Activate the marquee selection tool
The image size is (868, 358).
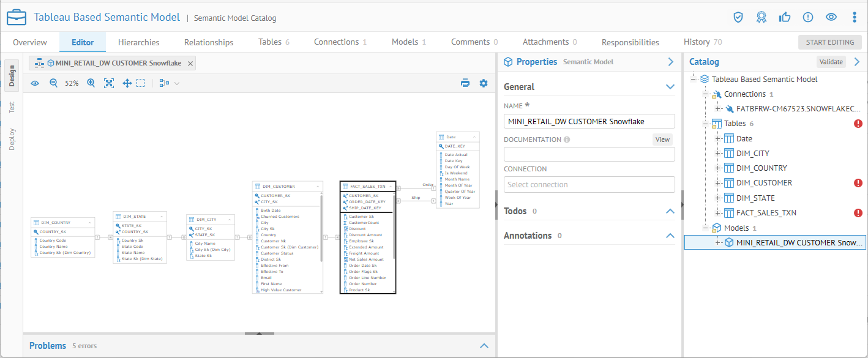pos(141,83)
